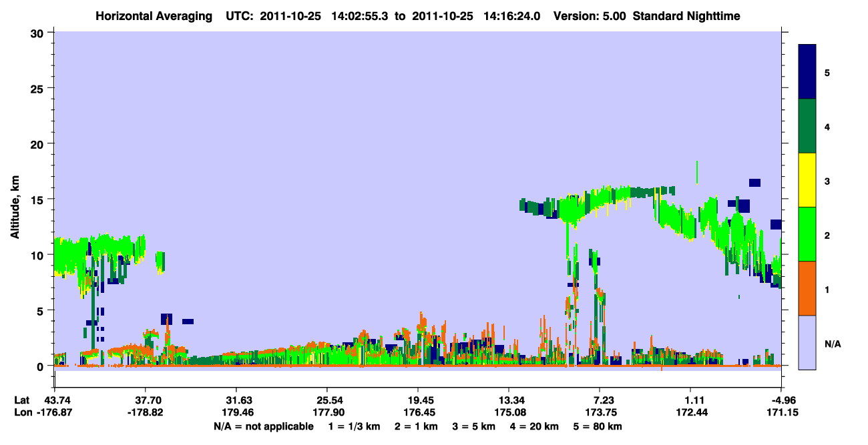Click the yellow color bar segment labeled 3
868x445 pixels.
pos(808,180)
